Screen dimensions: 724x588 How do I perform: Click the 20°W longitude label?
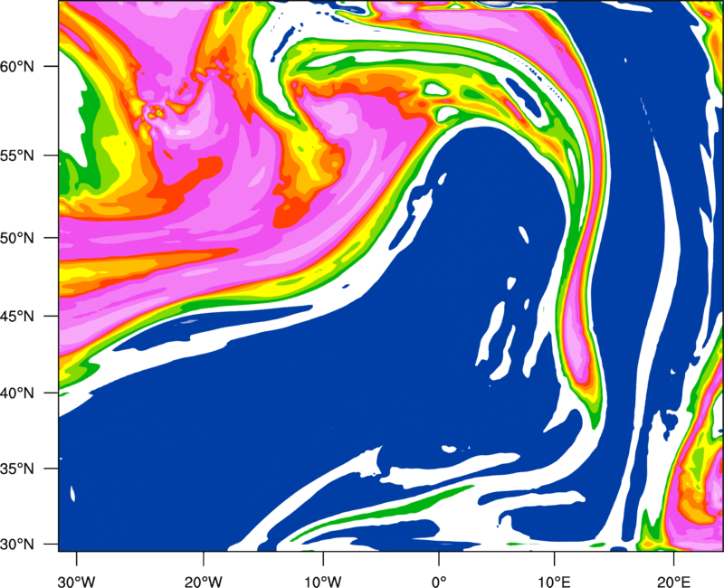point(203,582)
